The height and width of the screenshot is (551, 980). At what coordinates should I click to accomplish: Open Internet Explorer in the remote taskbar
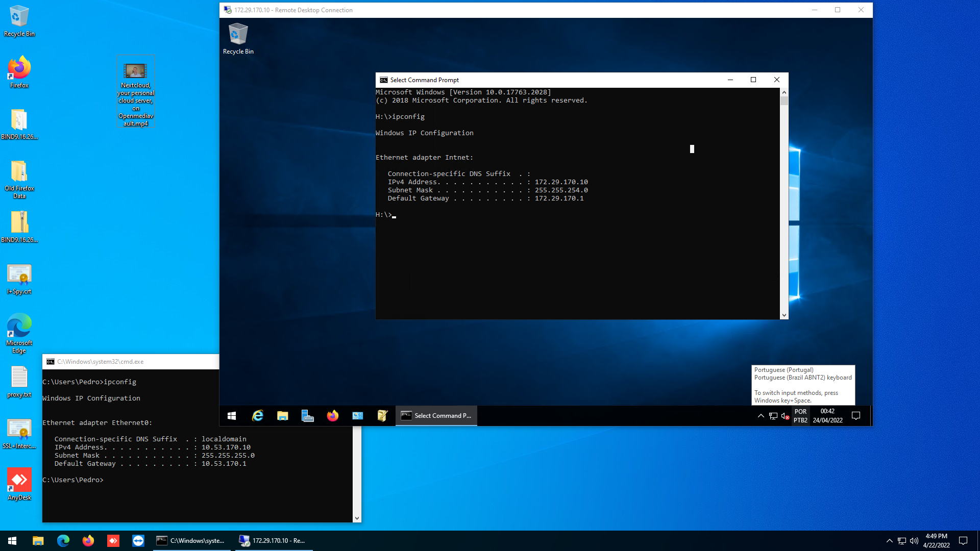click(258, 415)
